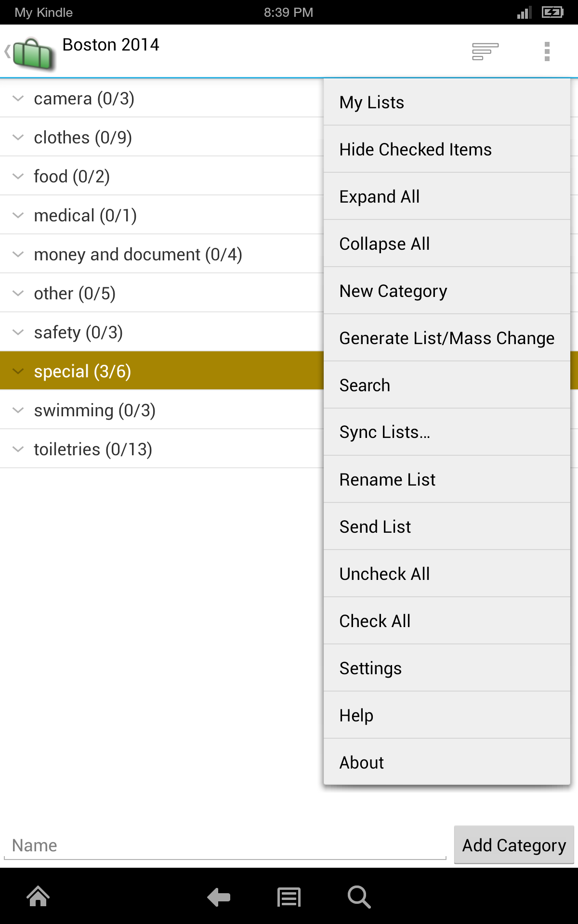Expand the clothes category
The image size is (578, 924).
18,137
